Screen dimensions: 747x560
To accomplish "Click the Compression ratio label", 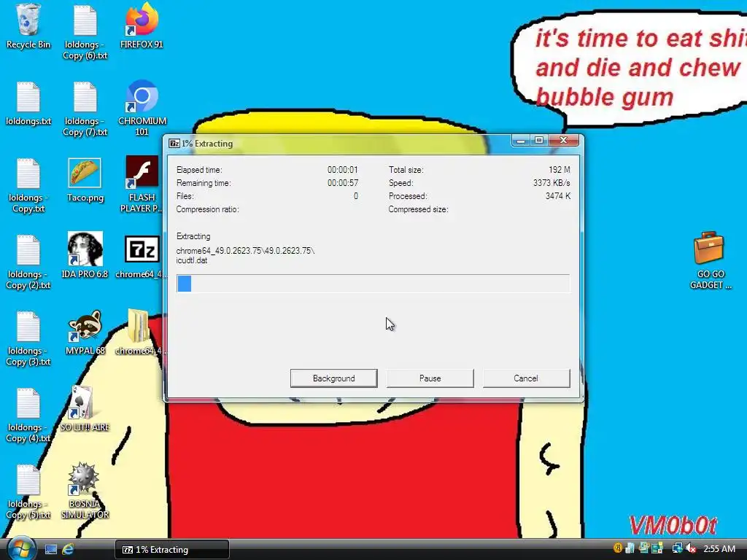I will [207, 209].
